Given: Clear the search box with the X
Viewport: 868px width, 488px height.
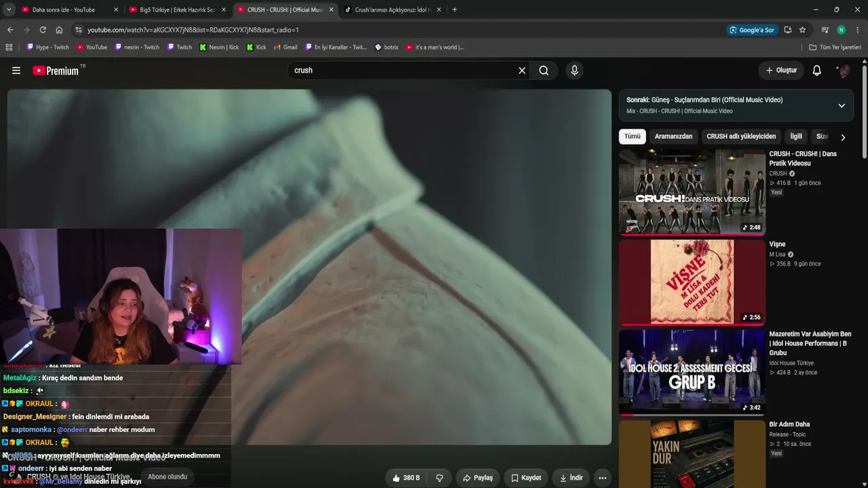Looking at the screenshot, I should tap(522, 70).
